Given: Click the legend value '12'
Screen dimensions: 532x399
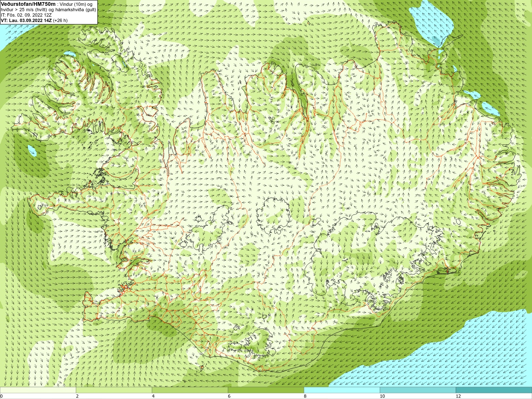Looking at the screenshot, I should click(x=458, y=396).
